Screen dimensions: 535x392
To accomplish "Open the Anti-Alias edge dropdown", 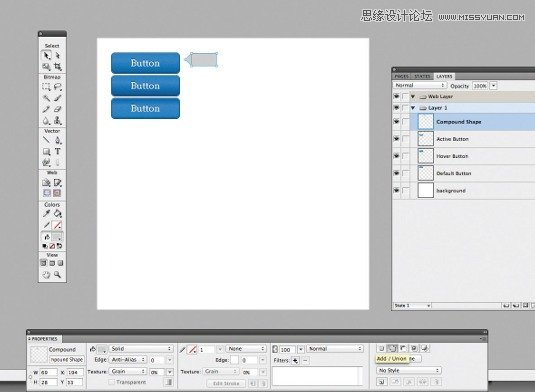I will 128,360.
